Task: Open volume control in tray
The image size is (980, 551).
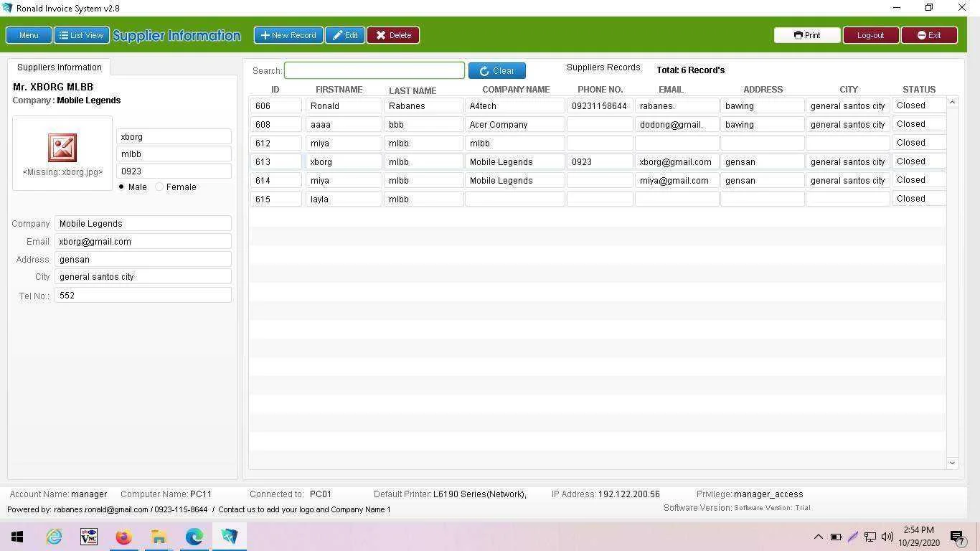Action: (887, 537)
